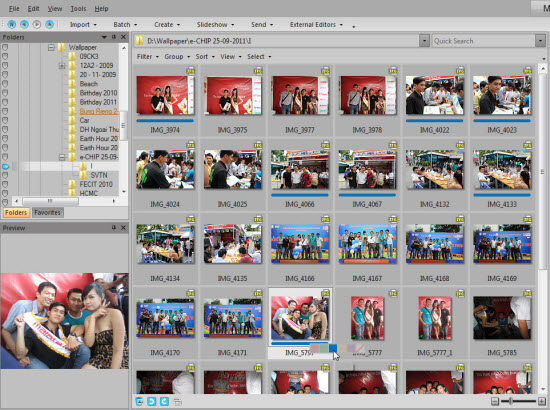The image size is (550, 410).
Task: Toggle Easy-Select indicator for Beach folder row
Action: click(5, 84)
